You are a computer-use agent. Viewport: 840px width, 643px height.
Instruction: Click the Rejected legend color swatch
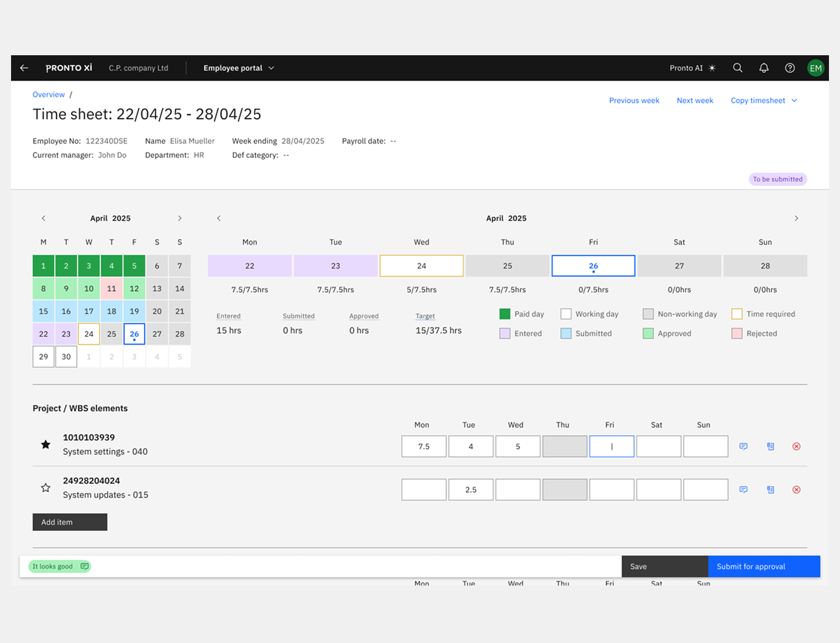tap(737, 334)
